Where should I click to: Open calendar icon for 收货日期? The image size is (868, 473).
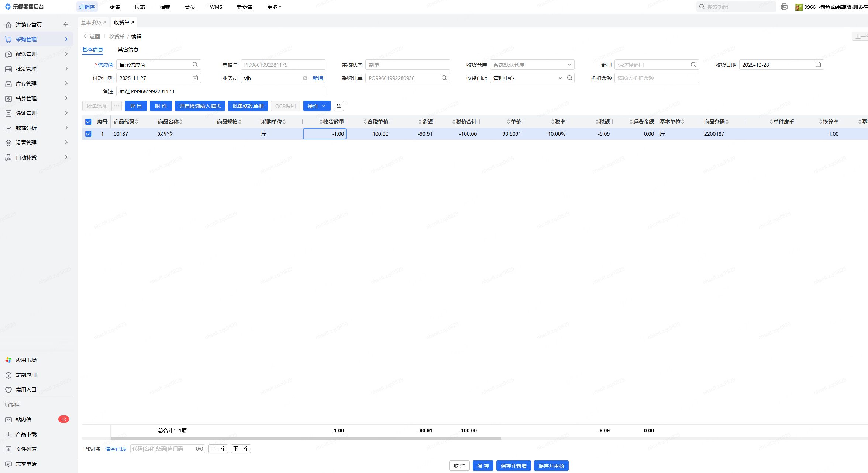click(818, 65)
